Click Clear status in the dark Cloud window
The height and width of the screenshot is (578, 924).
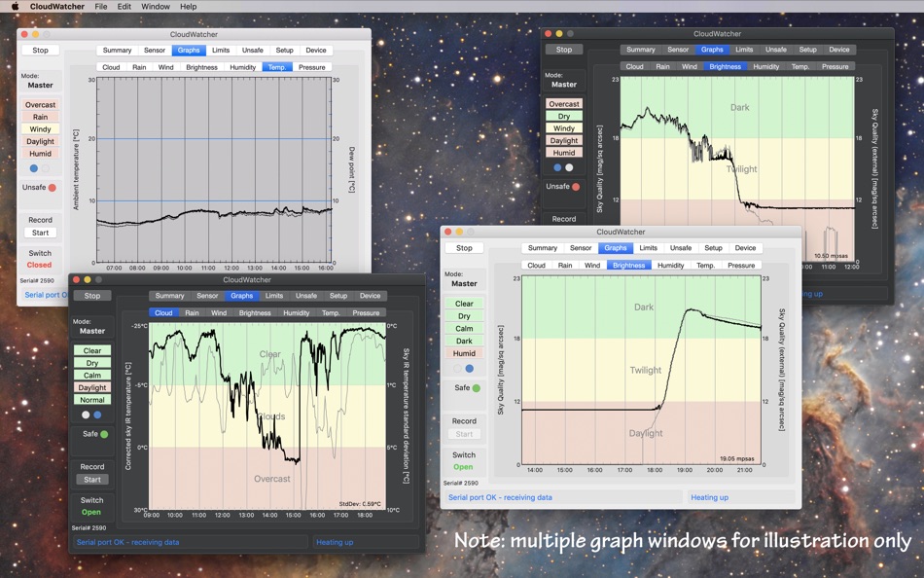coord(92,350)
